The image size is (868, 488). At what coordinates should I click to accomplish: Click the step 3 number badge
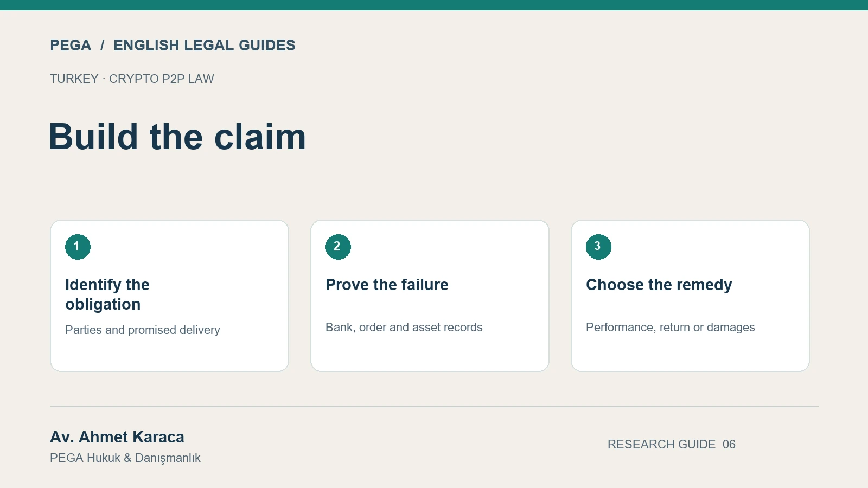pyautogui.click(x=598, y=247)
